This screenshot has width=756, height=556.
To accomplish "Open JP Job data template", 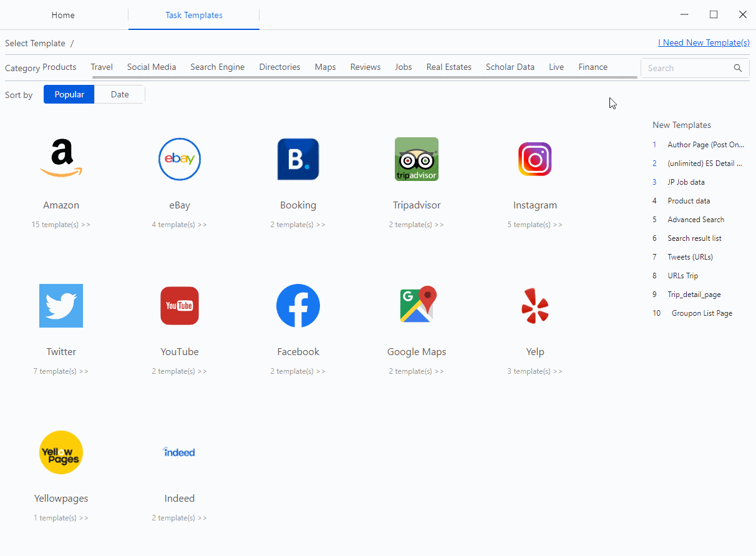I will pyautogui.click(x=686, y=182).
